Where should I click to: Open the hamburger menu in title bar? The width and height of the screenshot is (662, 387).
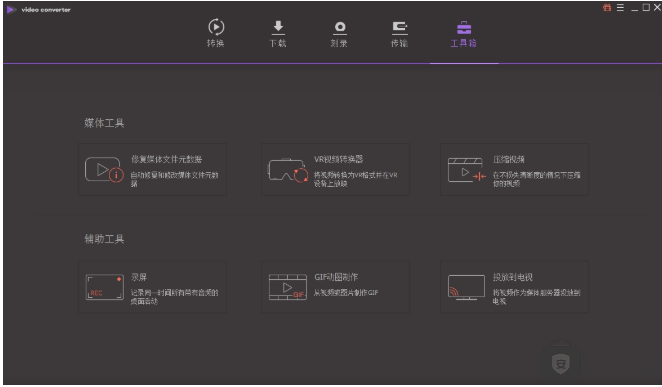click(x=620, y=8)
